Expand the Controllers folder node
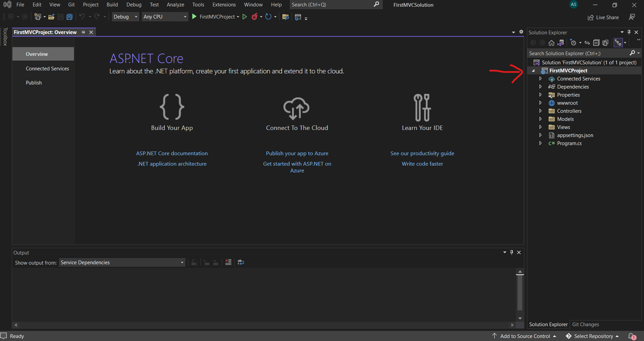Screen dimensions: 644x341 540,111
